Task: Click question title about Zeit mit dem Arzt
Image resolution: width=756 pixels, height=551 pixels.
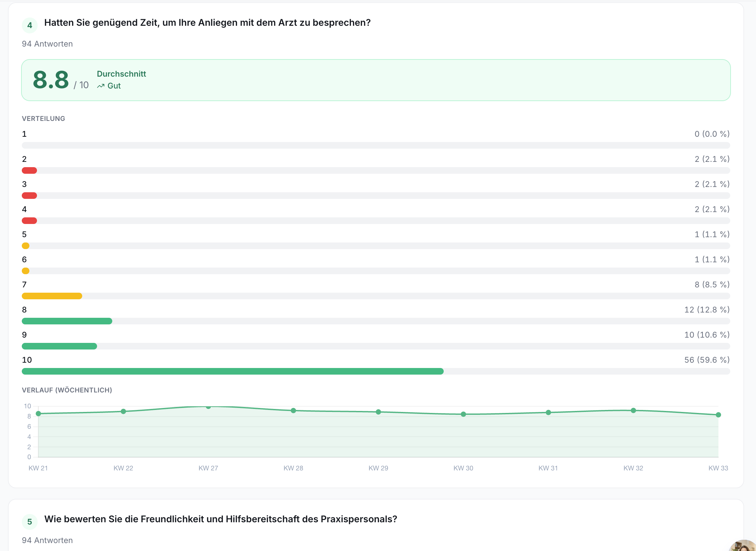Action: [207, 23]
